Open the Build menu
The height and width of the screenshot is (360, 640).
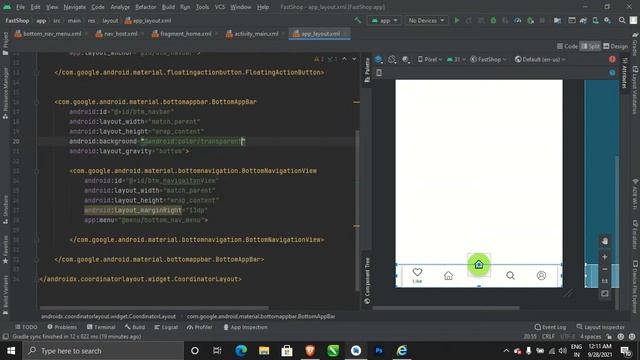(x=168, y=7)
